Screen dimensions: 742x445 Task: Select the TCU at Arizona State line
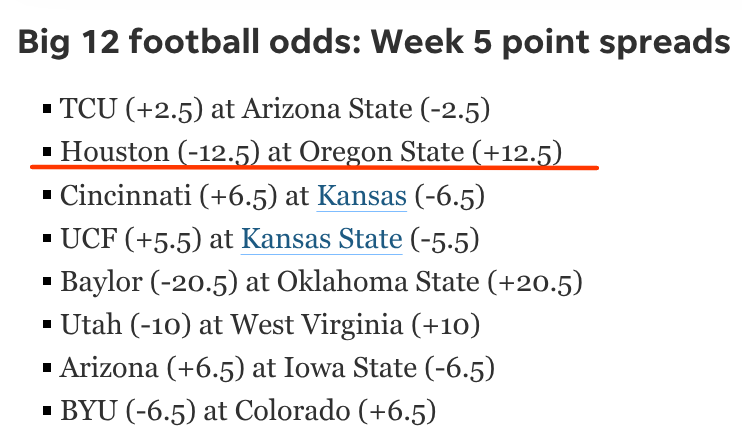pyautogui.click(x=289, y=109)
